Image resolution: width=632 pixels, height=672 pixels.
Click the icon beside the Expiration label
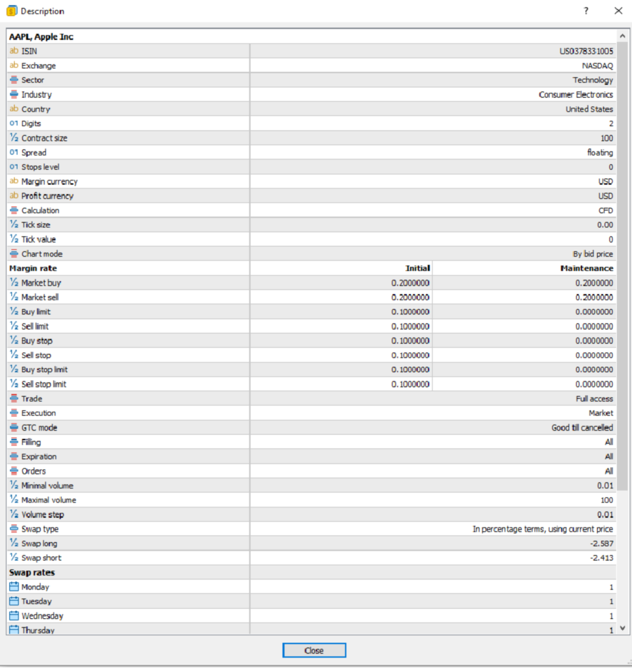point(14,457)
